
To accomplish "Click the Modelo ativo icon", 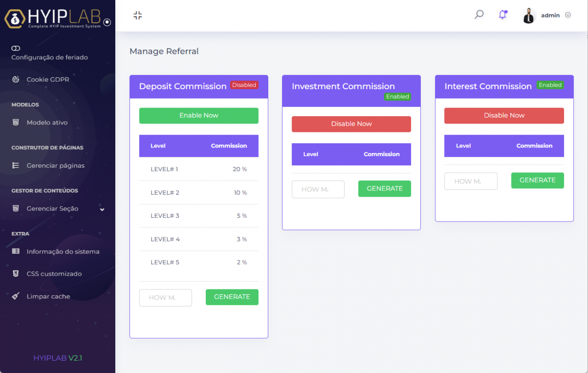I will click(16, 123).
